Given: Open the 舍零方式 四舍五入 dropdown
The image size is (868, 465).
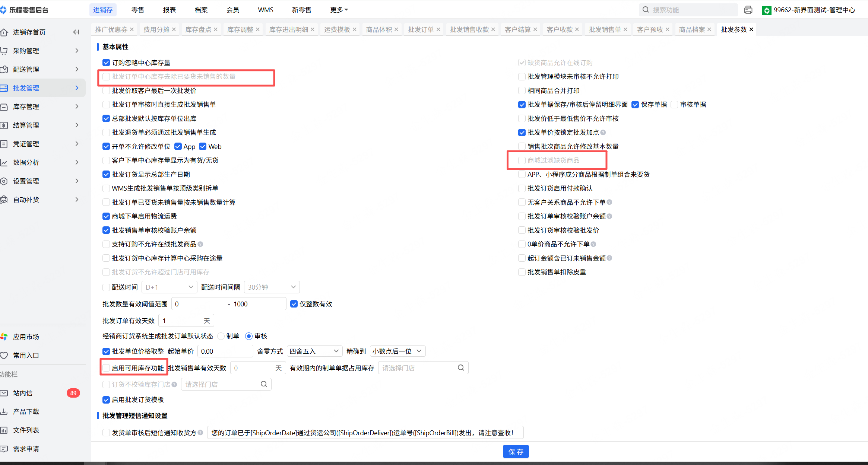Looking at the screenshot, I should [x=314, y=351].
